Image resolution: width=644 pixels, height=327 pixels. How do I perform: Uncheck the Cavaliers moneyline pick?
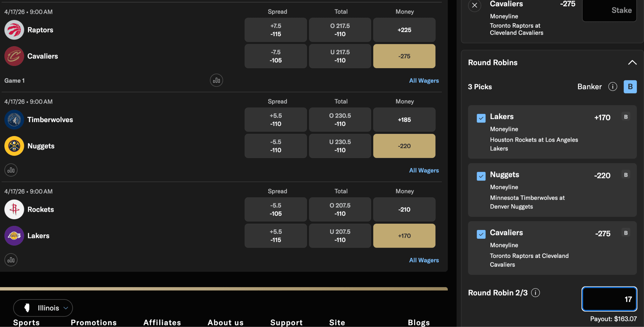click(x=480, y=234)
